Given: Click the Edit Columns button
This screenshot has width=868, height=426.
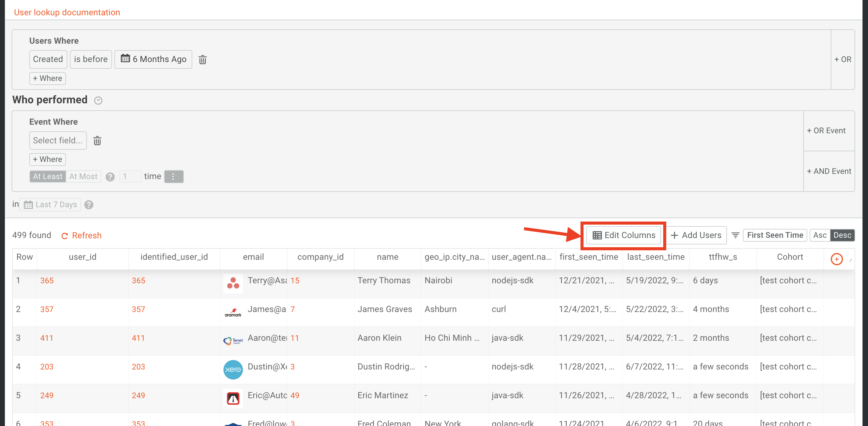Looking at the screenshot, I should coord(623,235).
